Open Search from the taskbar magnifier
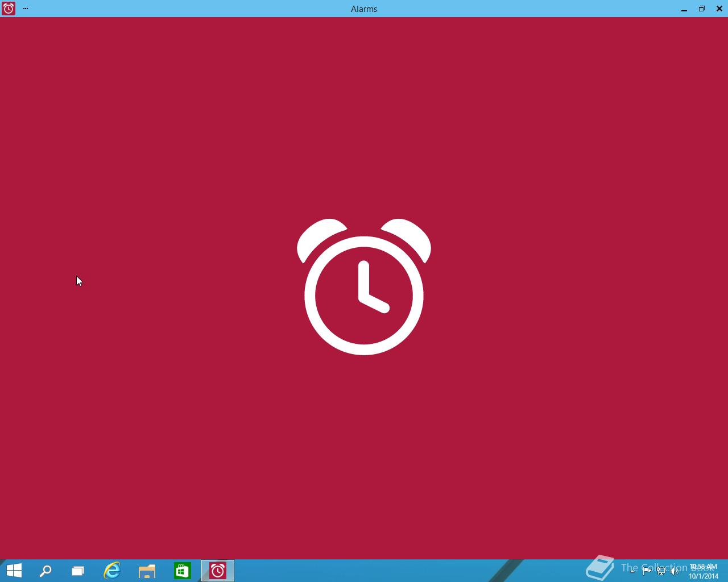This screenshot has width=728, height=582. 45,571
